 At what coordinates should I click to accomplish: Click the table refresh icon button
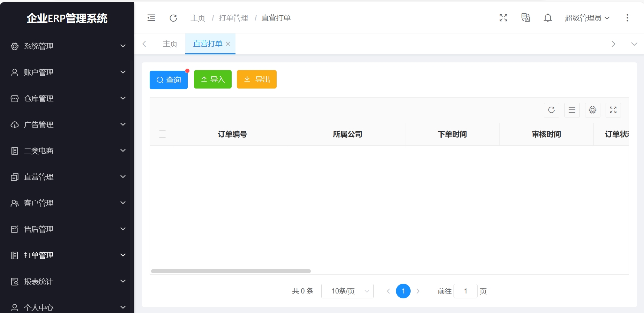tap(552, 110)
